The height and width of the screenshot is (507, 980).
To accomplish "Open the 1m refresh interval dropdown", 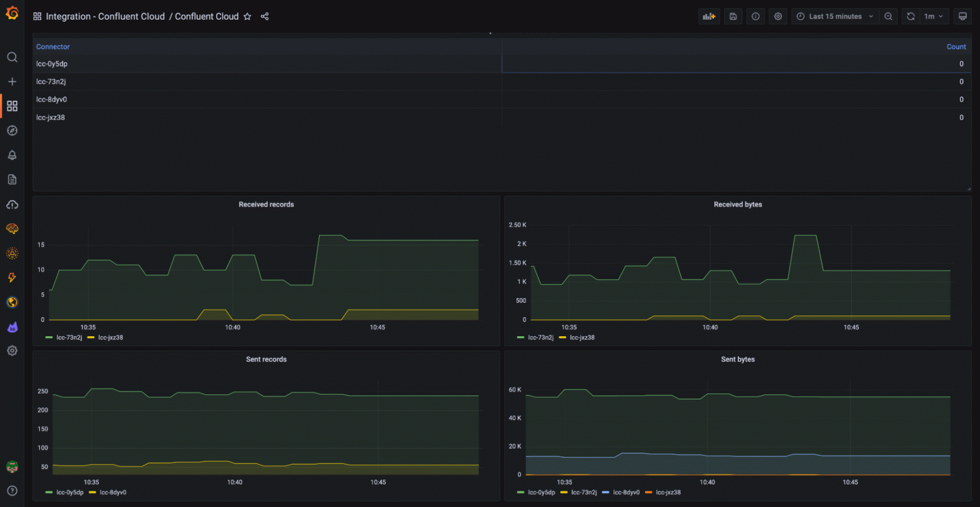I will tap(933, 16).
